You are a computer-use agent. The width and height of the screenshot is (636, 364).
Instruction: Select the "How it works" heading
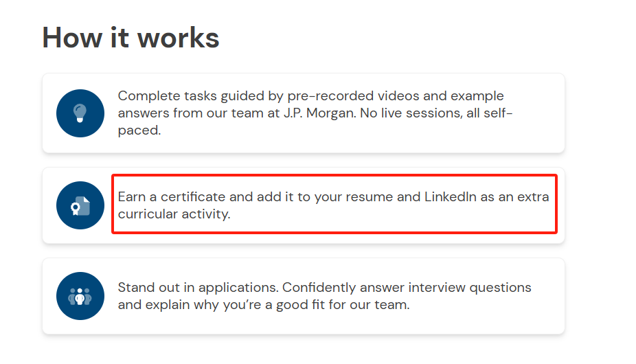coord(130,38)
